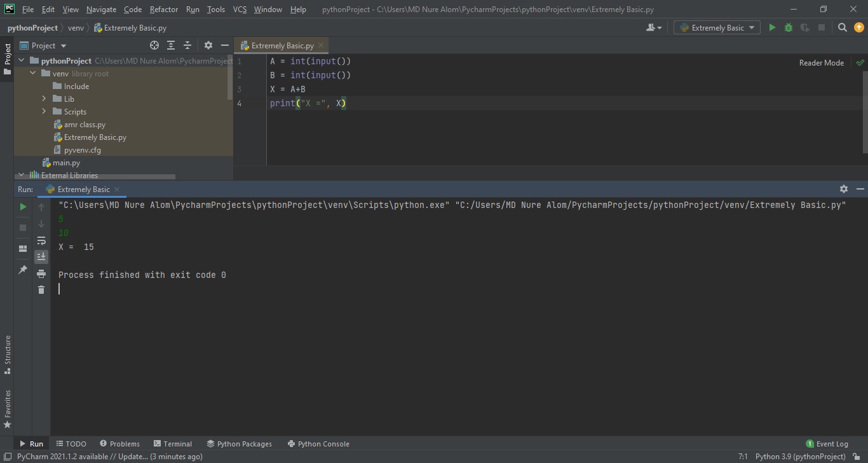Click Run panel stop icon
This screenshot has width=868, height=463.
23,227
